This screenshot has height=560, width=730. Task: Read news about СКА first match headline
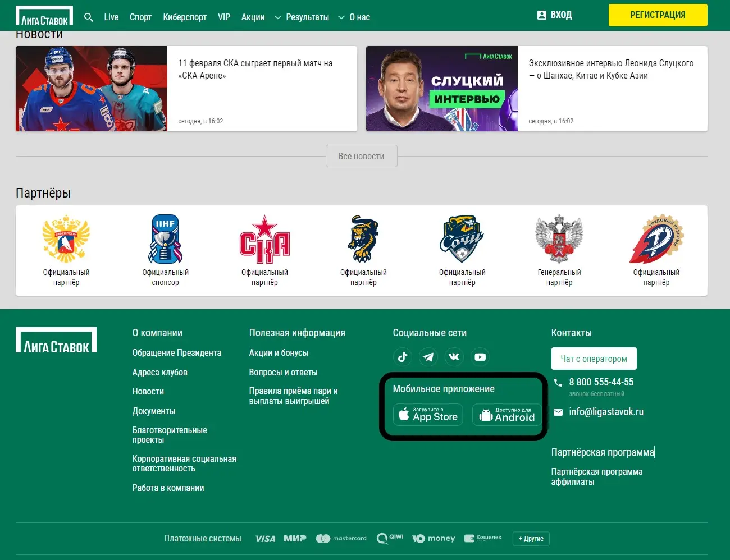click(255, 70)
